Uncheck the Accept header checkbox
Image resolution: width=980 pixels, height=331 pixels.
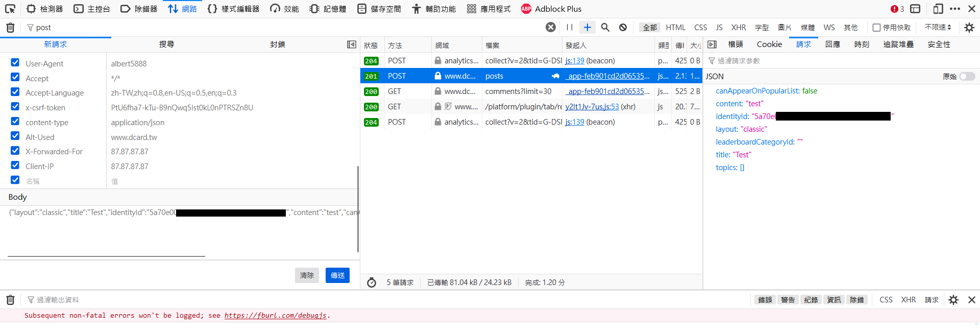click(x=15, y=78)
